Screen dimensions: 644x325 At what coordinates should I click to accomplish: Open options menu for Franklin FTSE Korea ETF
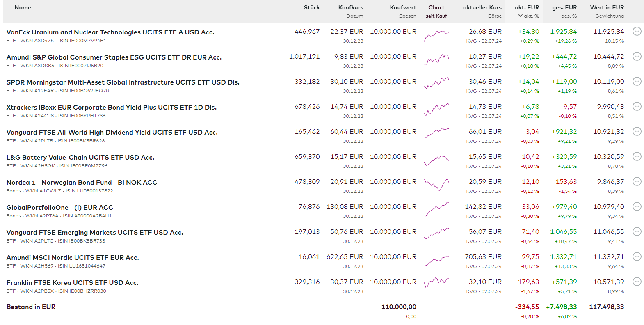tap(637, 282)
